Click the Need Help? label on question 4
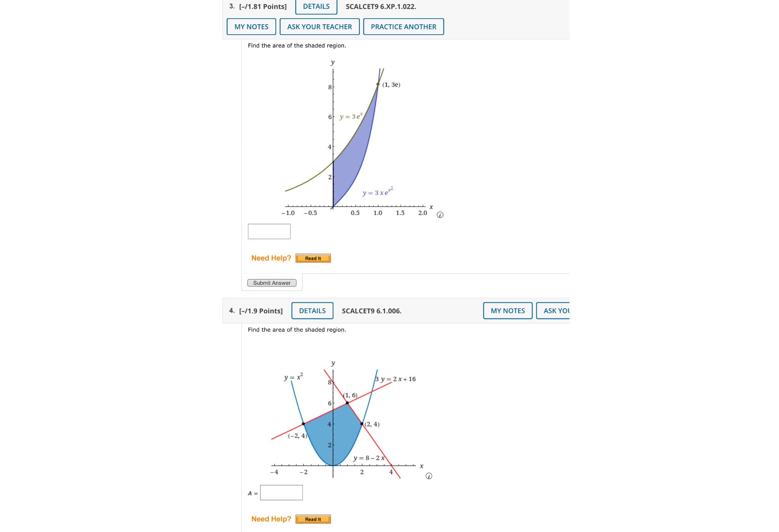 tap(271, 519)
